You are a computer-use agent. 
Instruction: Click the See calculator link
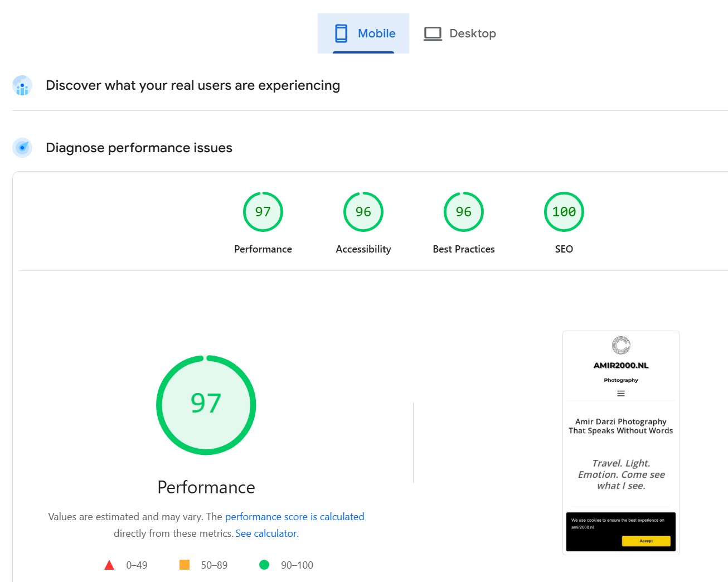coord(266,533)
